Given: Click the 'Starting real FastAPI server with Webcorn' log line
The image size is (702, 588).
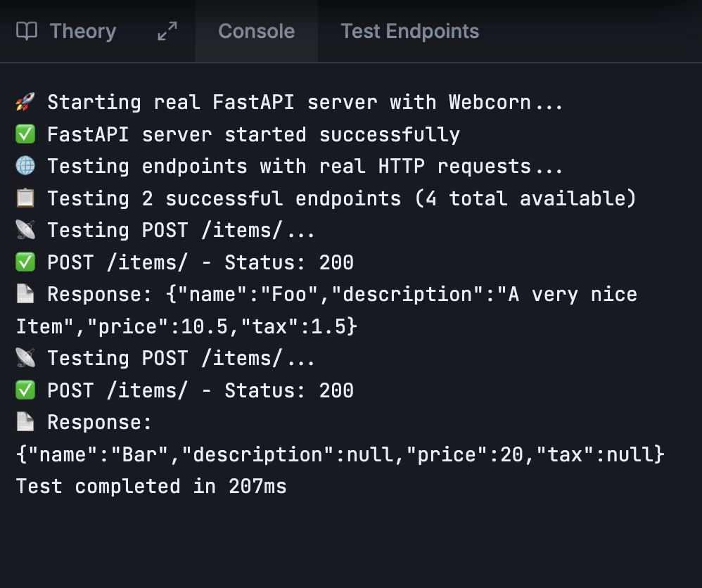Looking at the screenshot, I should 305,103.
